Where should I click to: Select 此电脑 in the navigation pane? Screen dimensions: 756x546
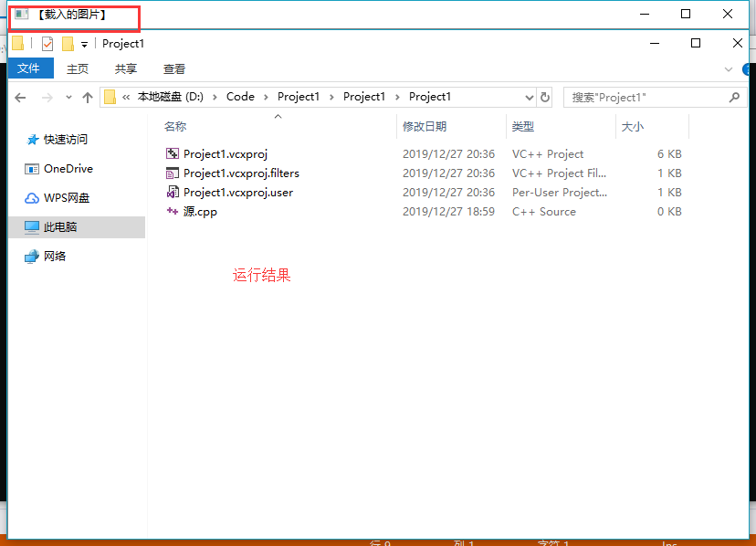(60, 227)
